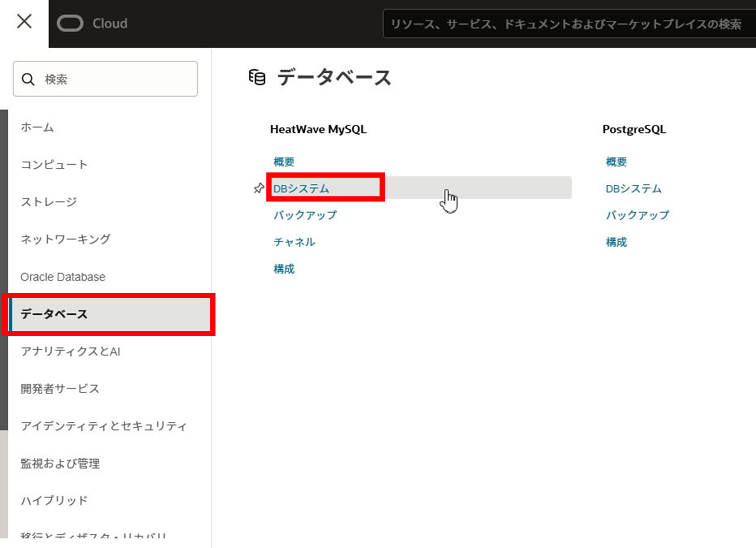The height and width of the screenshot is (548, 756).
Task: Open DBシステム under PostgreSQL
Action: [633, 189]
